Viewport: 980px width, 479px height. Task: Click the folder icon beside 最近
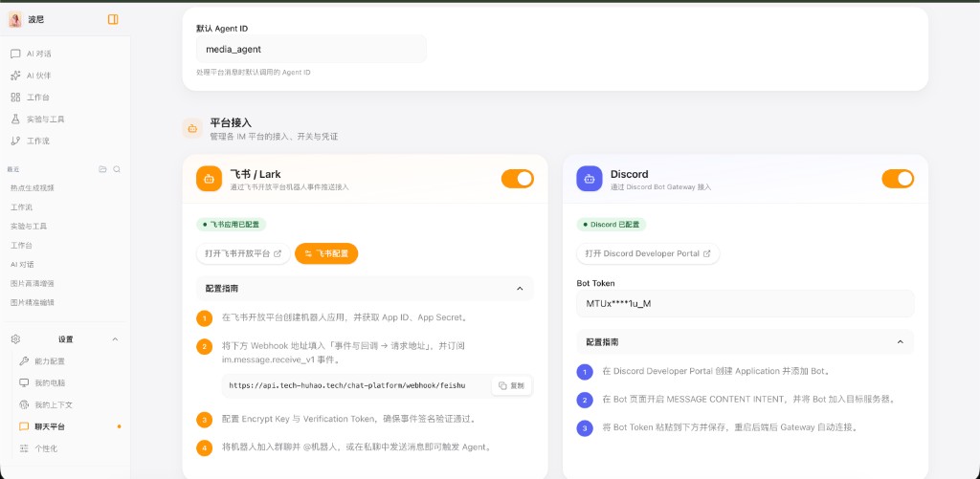pos(102,169)
